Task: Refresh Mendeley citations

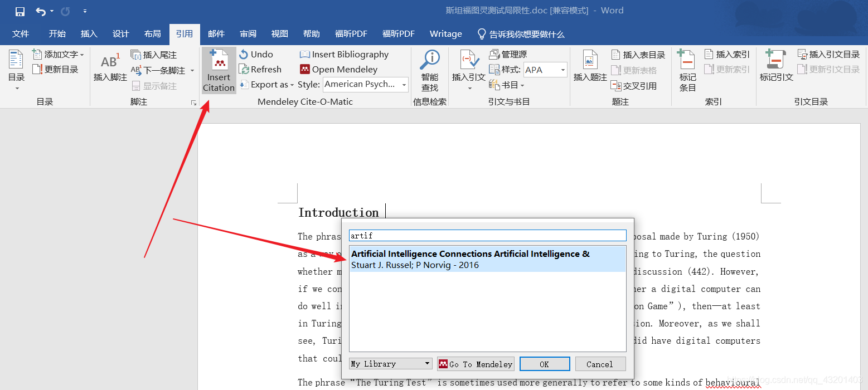Action: (x=260, y=70)
